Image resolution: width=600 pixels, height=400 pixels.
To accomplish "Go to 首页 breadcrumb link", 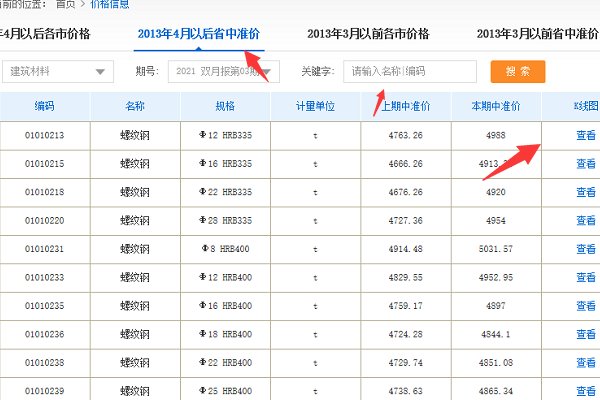I will pos(65,5).
